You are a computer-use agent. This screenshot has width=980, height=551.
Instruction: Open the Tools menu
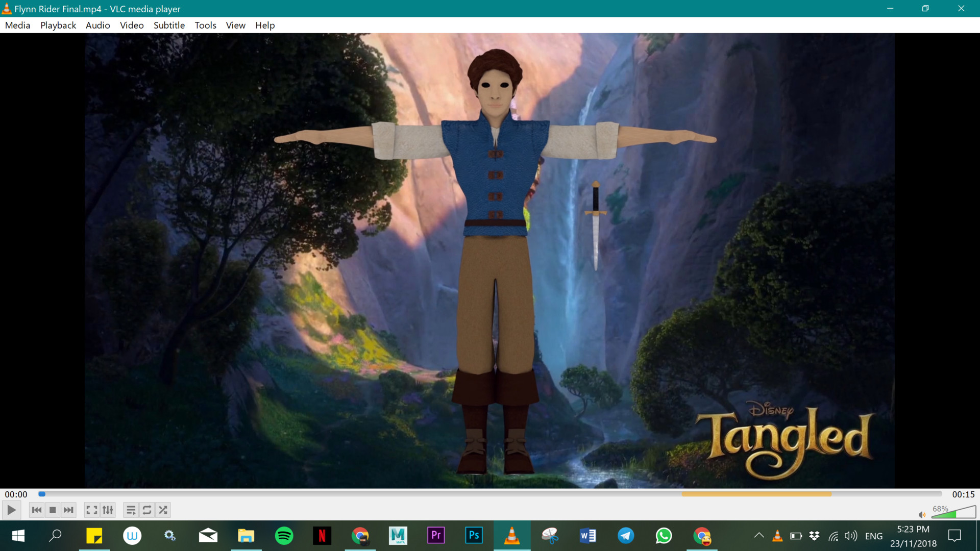pyautogui.click(x=205, y=25)
